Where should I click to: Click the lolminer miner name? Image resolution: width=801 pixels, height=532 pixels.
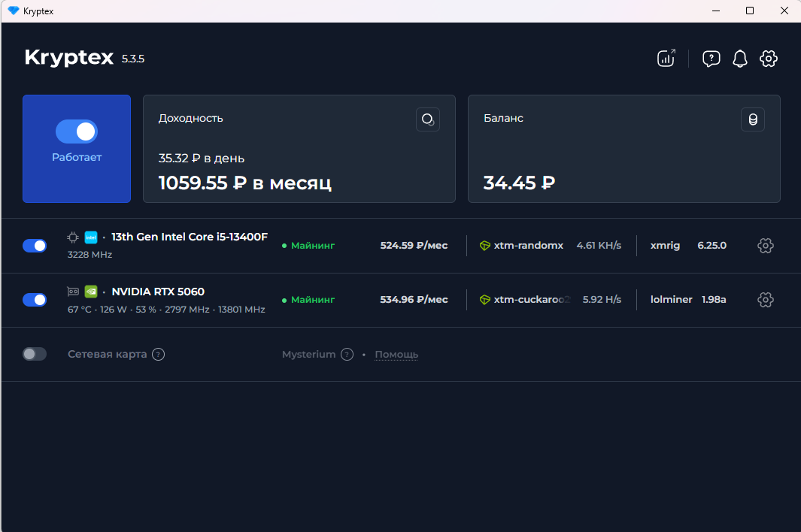671,300
